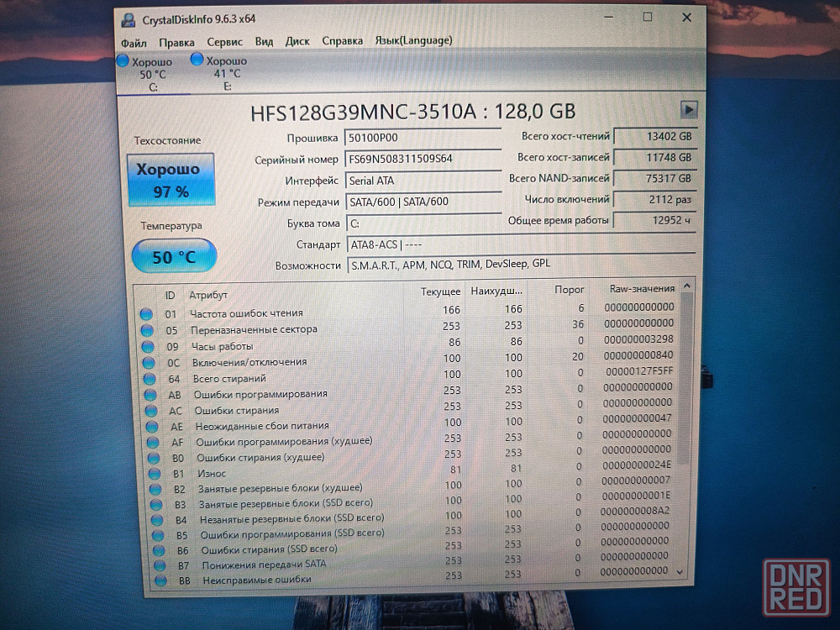Click the status icon of row AC
This screenshot has width=840, height=630.
click(151, 411)
